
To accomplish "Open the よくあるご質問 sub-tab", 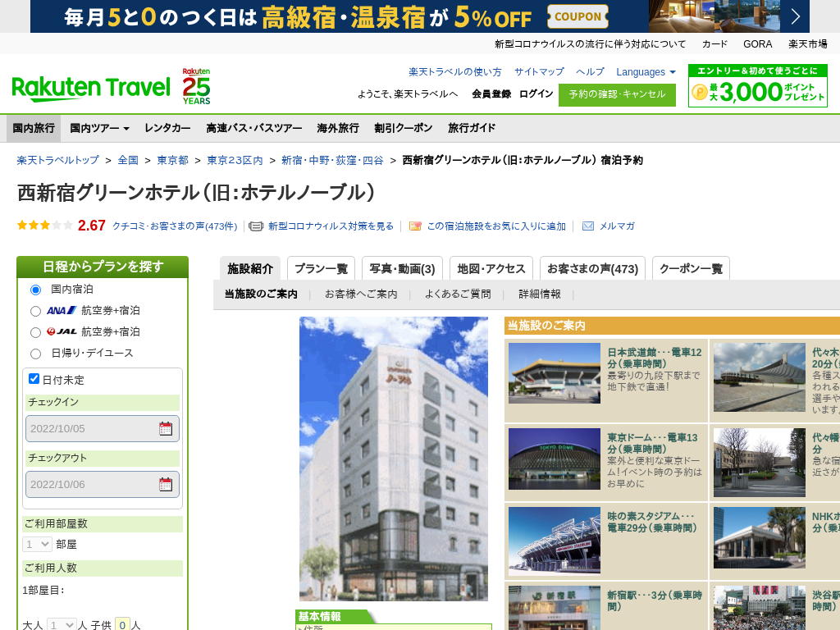I will click(x=458, y=294).
